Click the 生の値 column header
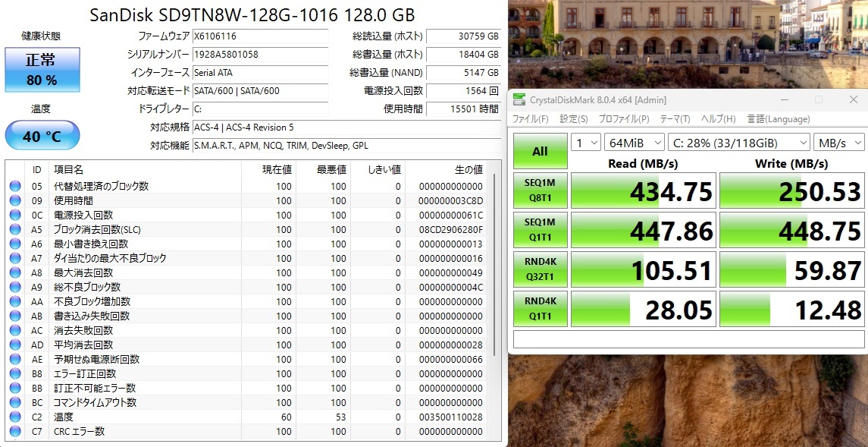The height and width of the screenshot is (447, 868). click(446, 169)
